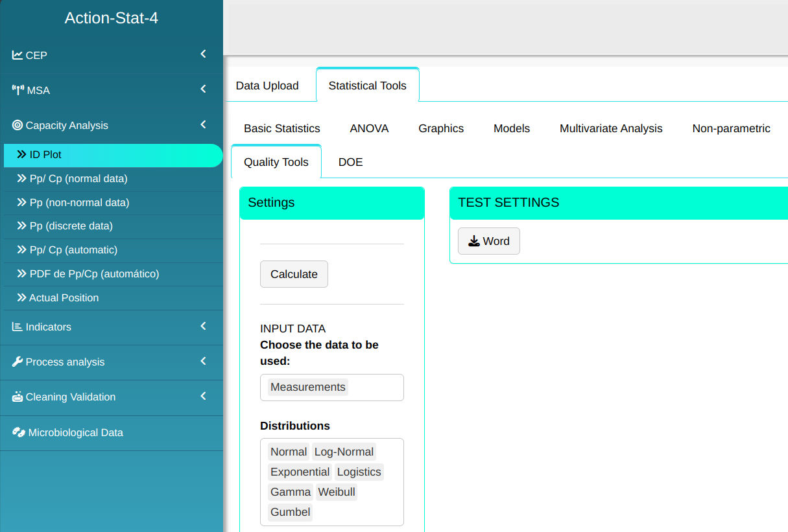The width and height of the screenshot is (788, 532).
Task: Click the Capacity Analysis target icon
Action: coord(18,125)
